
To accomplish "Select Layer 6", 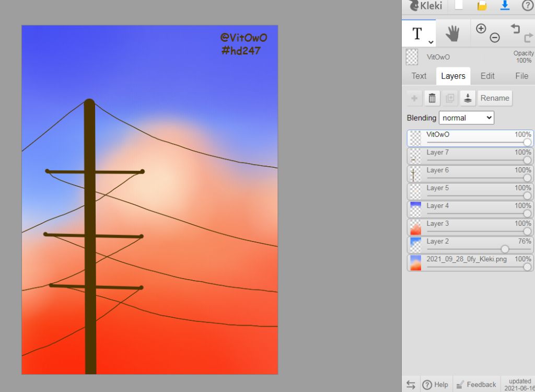I will (x=470, y=174).
